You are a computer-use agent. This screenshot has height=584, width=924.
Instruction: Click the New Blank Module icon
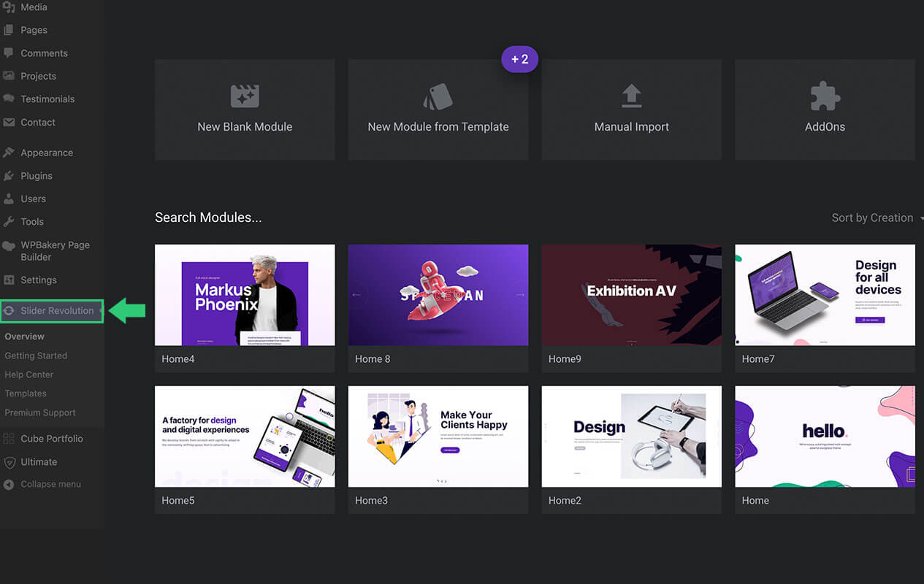click(x=245, y=96)
